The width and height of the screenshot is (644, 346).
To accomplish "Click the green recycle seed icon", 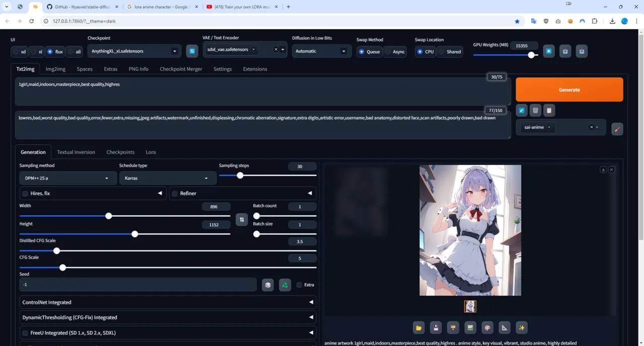I will 285,285.
